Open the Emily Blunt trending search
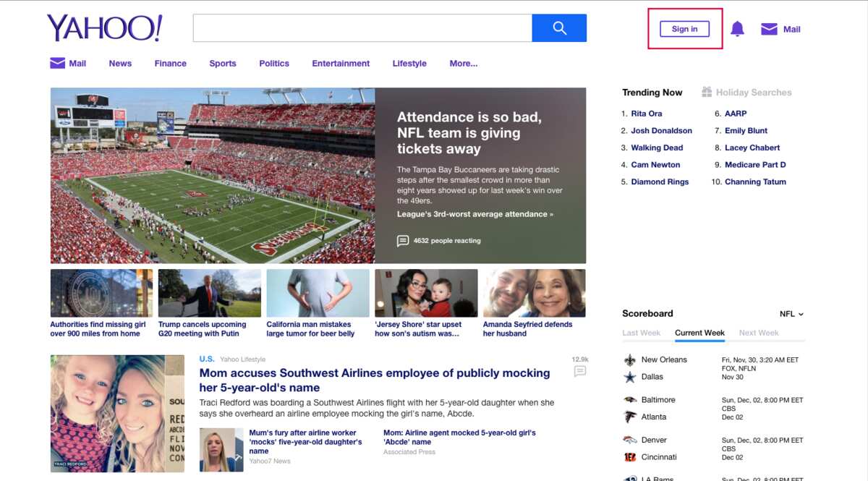This screenshot has width=868, height=481. point(746,131)
